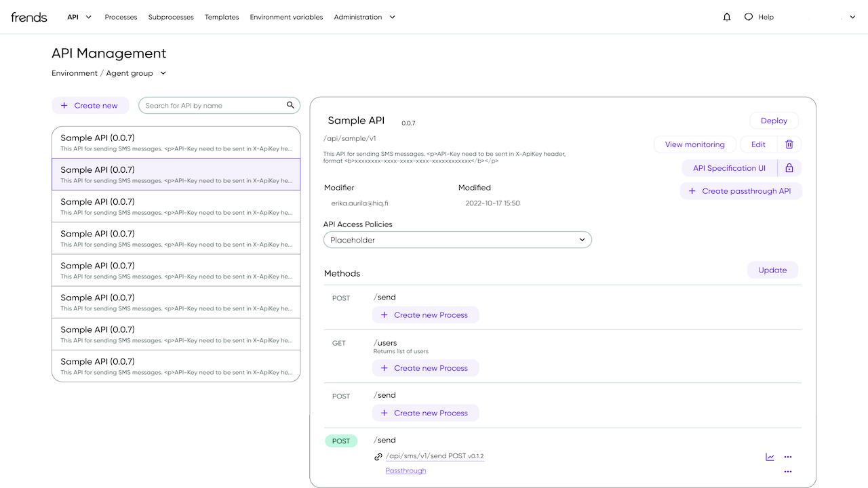Click the modified date 2022-10-17 15:50
Image resolution: width=868 pixels, height=488 pixels.
(x=492, y=203)
